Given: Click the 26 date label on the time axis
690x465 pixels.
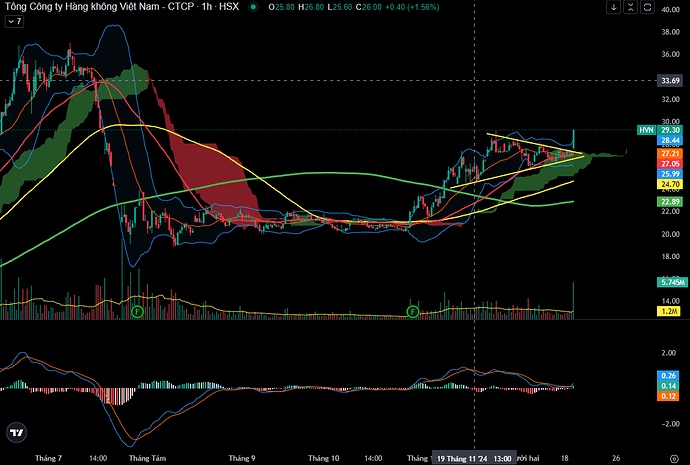Looking at the screenshot, I should pos(616,458).
